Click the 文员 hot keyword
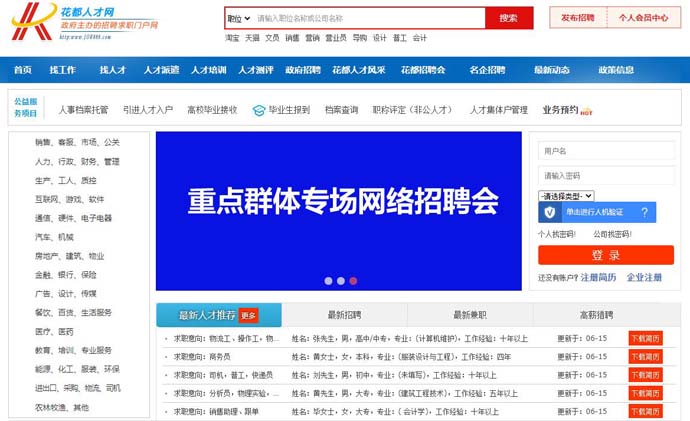This screenshot has height=421, width=690. 272,38
